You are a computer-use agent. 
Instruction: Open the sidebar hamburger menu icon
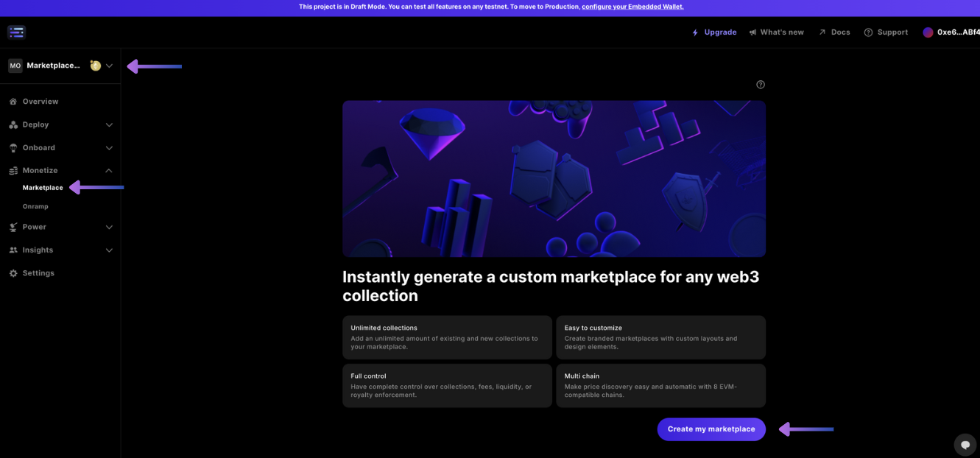click(x=16, y=32)
